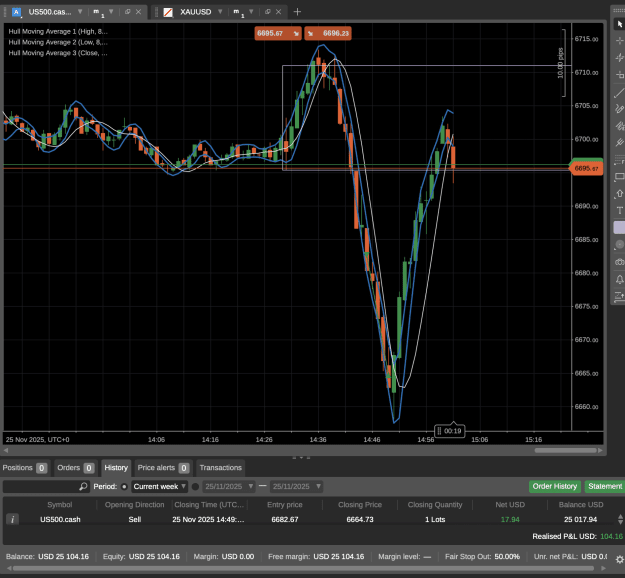This screenshot has width=625, height=578.
Task: Click the buy price button 6696.23
Action: pos(328,33)
